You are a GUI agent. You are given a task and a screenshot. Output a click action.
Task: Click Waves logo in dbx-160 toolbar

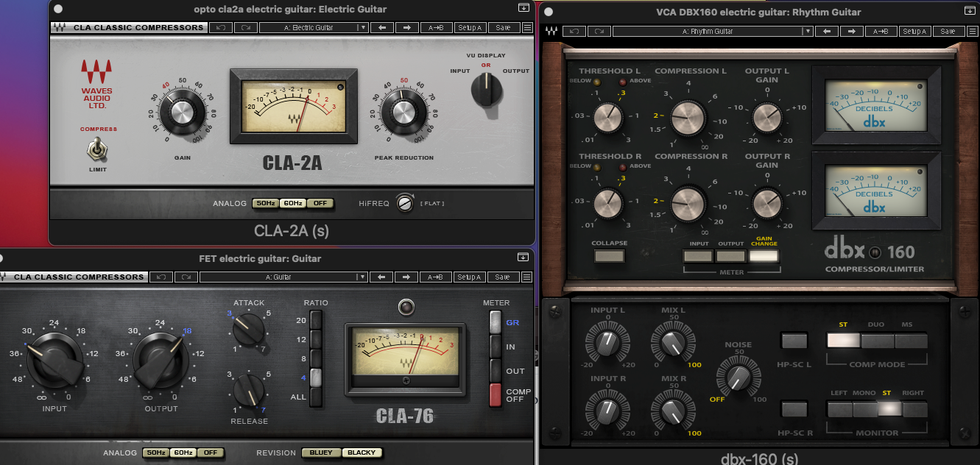pyautogui.click(x=551, y=32)
